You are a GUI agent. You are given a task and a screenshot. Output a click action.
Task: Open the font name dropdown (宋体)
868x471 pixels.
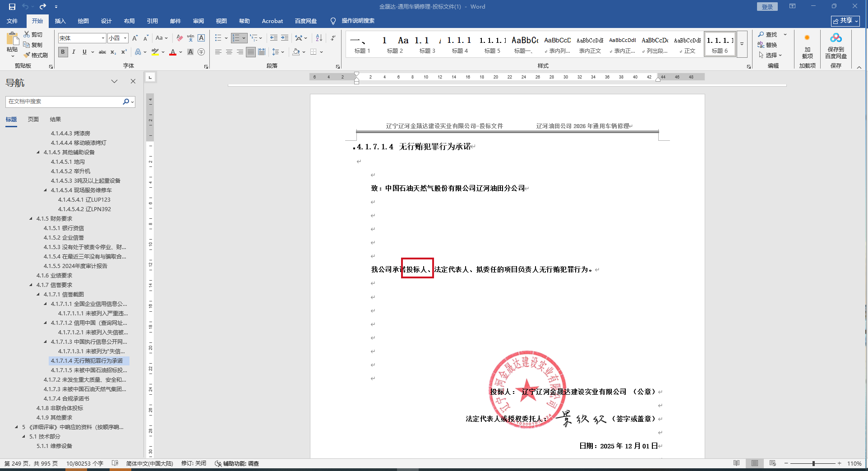point(103,38)
